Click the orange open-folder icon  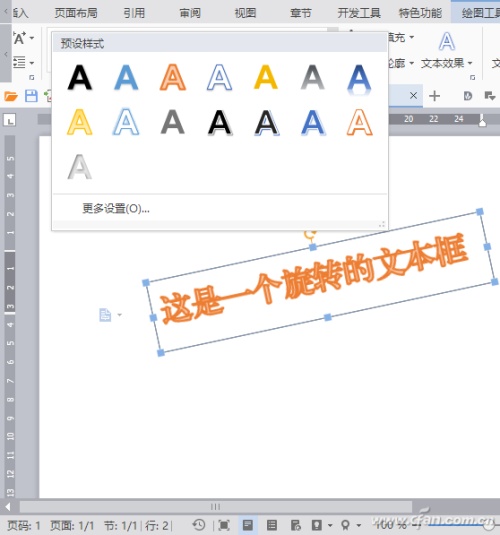11,96
